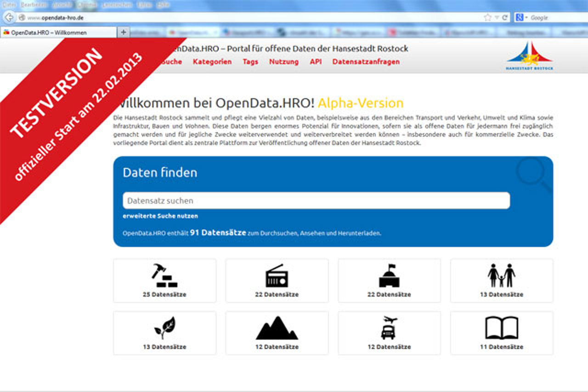This screenshot has width=588, height=392.
Task: Click the 13 Datensätze label under the family icon
Action: [502, 294]
